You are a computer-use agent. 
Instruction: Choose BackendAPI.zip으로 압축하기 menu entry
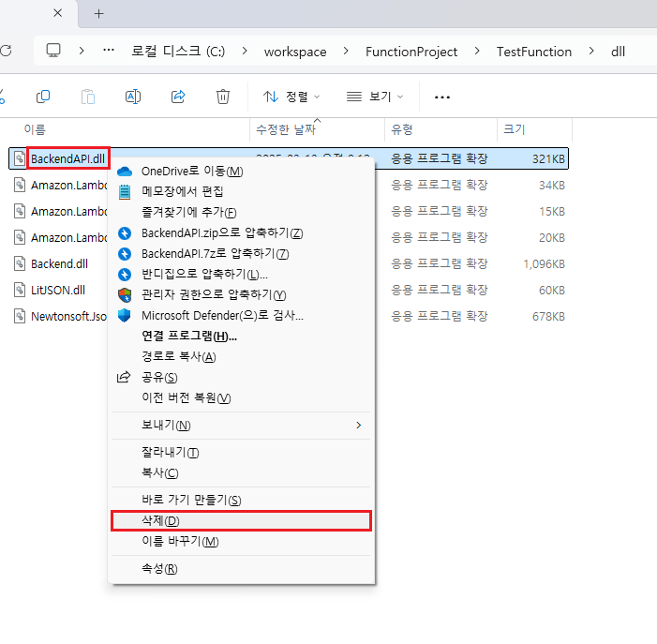[x=241, y=233]
